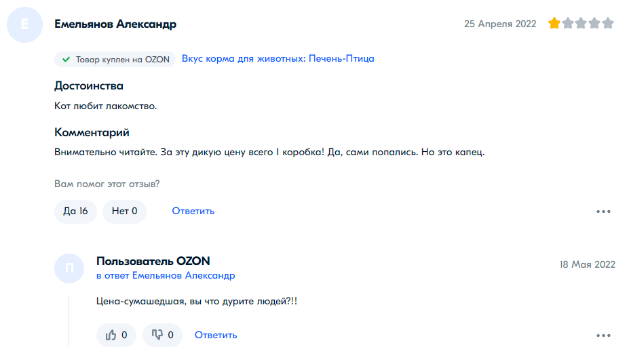The height and width of the screenshot is (364, 629).
Task: Click the thumbs-down icon on the reply
Action: (157, 335)
